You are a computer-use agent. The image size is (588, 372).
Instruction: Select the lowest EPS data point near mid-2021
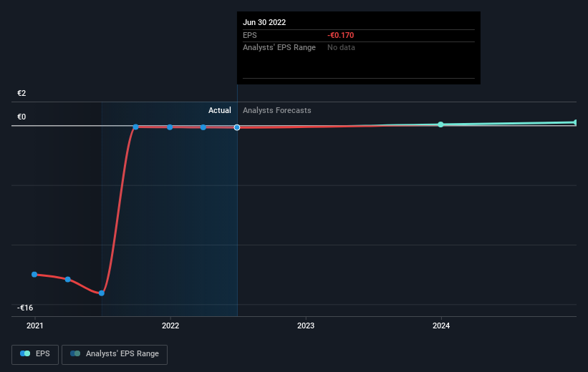[x=102, y=293]
